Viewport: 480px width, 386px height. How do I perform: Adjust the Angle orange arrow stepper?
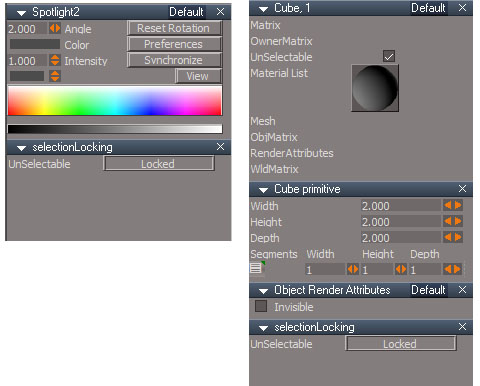tap(55, 28)
